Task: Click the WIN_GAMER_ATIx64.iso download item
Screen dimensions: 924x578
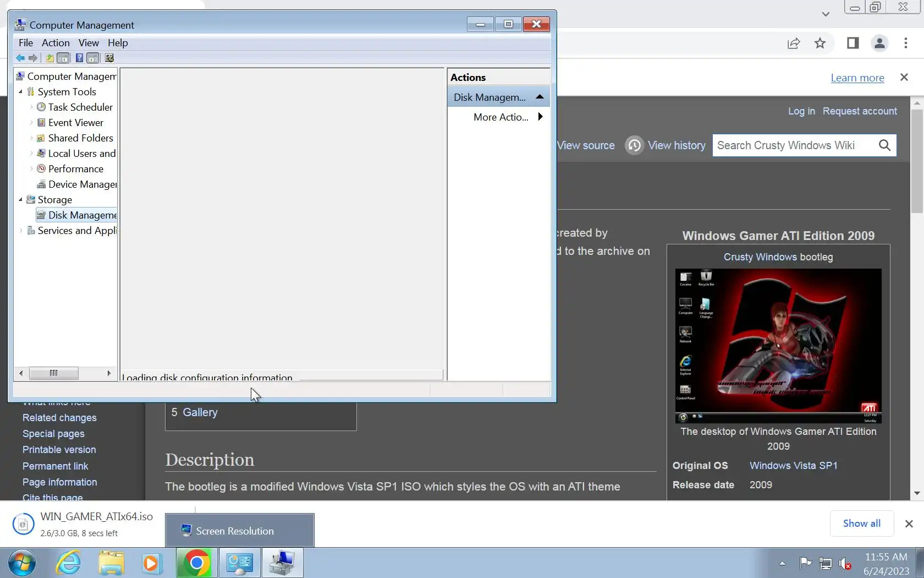Action: pyautogui.click(x=82, y=524)
